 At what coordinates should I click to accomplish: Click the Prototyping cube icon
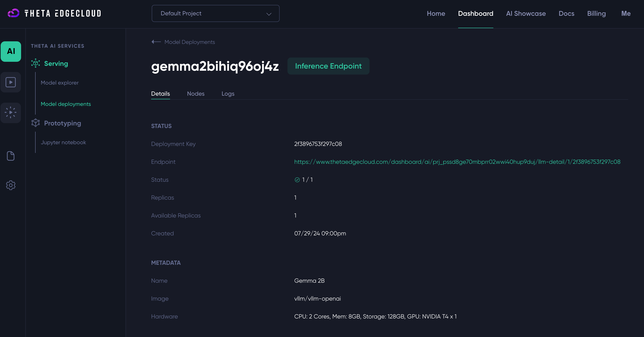point(36,123)
